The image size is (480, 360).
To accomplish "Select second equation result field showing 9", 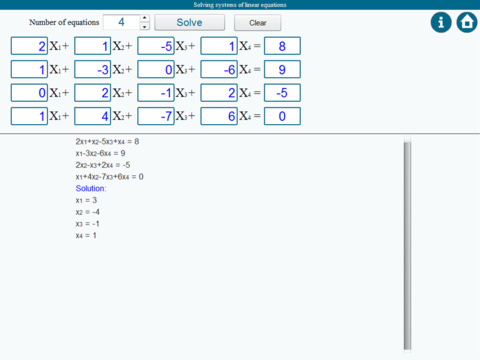I will pyautogui.click(x=282, y=69).
